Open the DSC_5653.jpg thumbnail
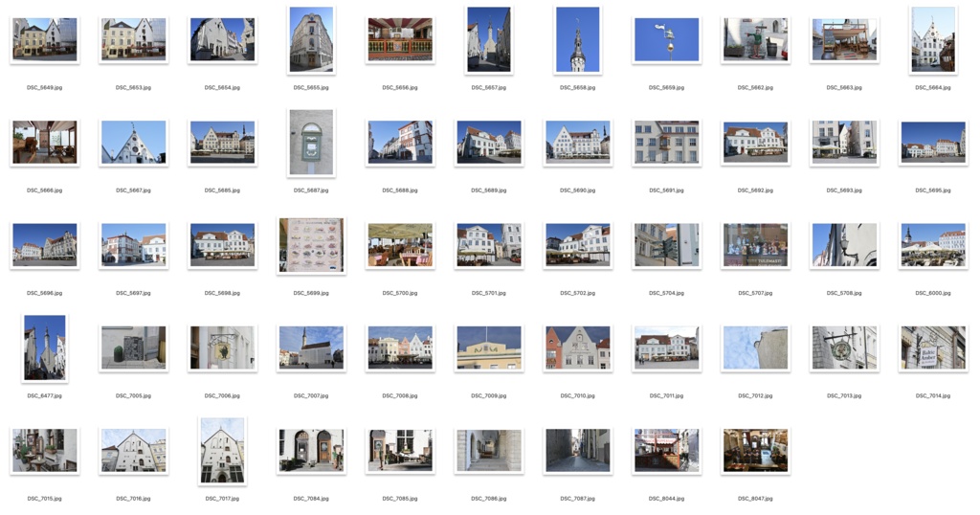 pyautogui.click(x=133, y=39)
